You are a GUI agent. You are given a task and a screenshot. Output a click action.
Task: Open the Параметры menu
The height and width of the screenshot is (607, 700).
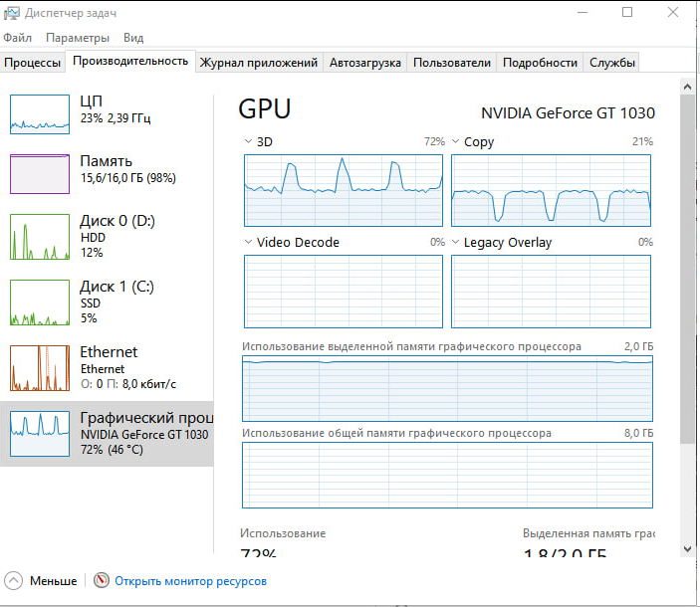[77, 38]
